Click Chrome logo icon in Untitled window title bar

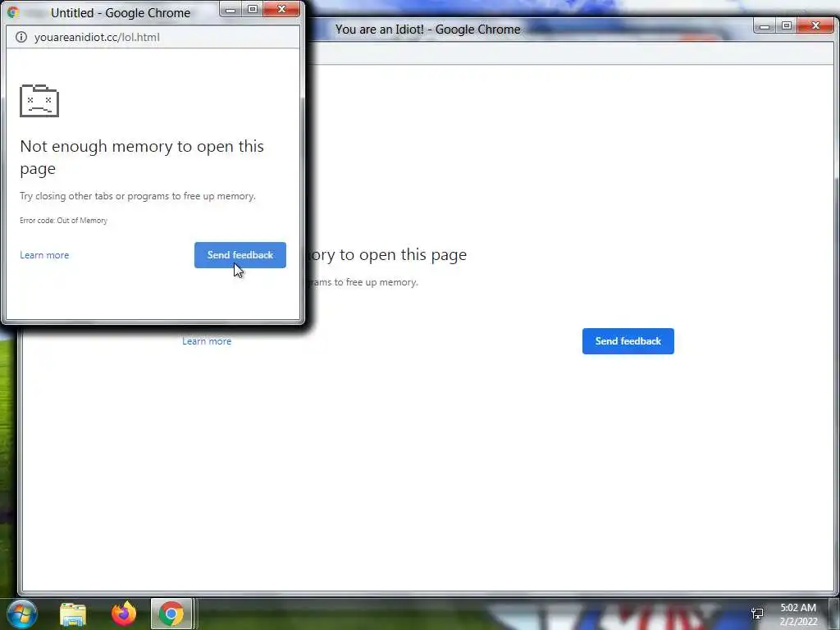[x=13, y=12]
